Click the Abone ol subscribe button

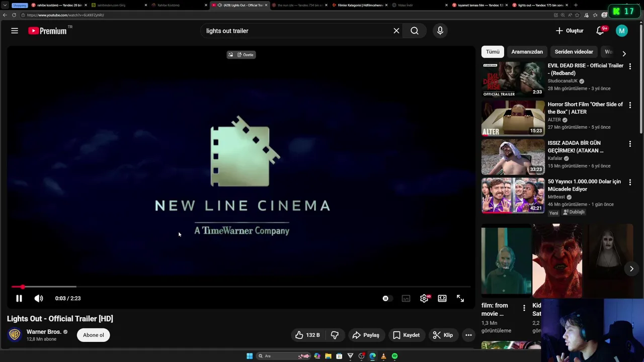click(94, 335)
